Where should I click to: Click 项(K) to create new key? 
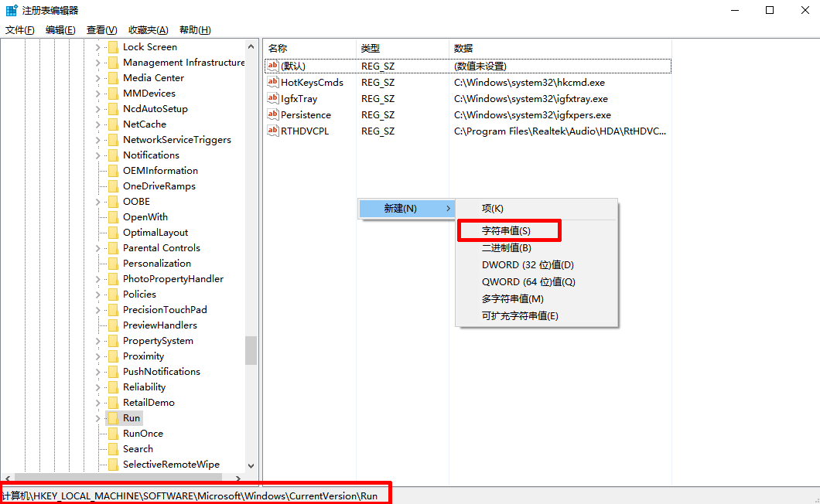pyautogui.click(x=491, y=207)
